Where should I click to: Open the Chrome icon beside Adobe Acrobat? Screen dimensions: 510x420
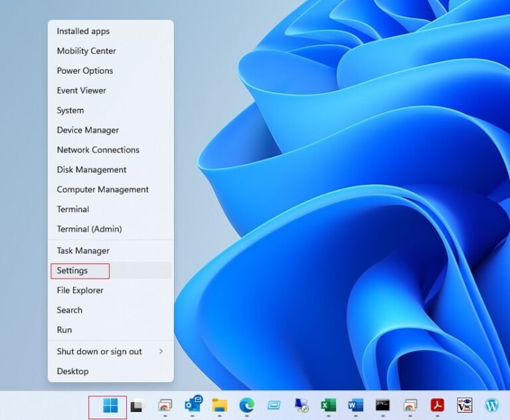coord(410,405)
